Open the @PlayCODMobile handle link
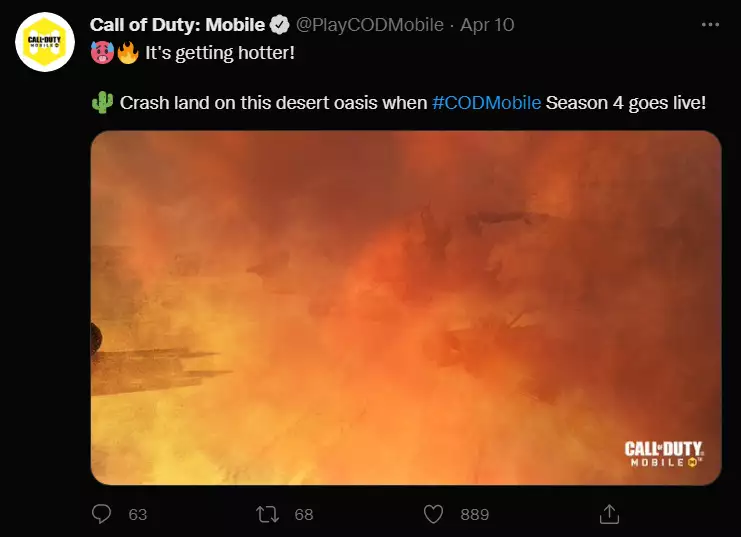Viewport: 741px width, 537px height. pyautogui.click(x=370, y=24)
